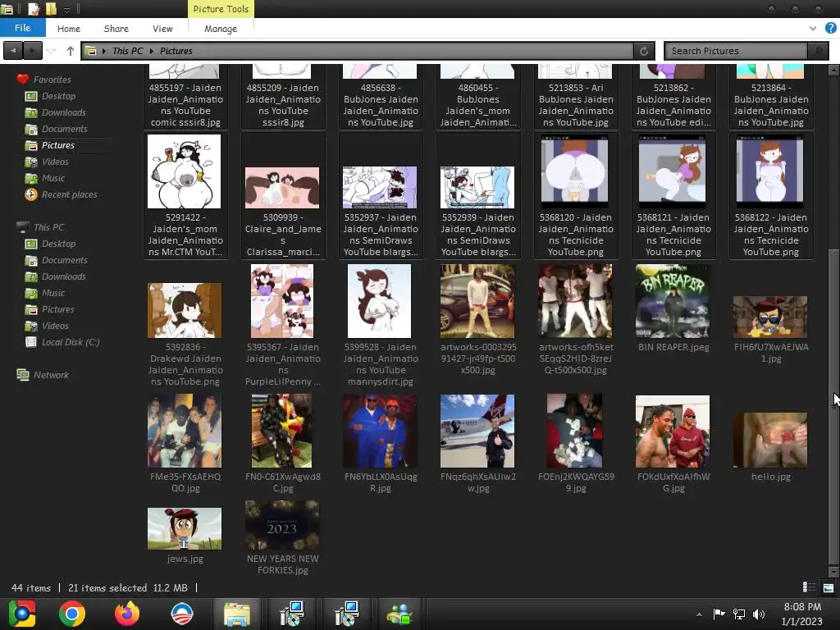Open Desktop under This PC

coord(58,244)
